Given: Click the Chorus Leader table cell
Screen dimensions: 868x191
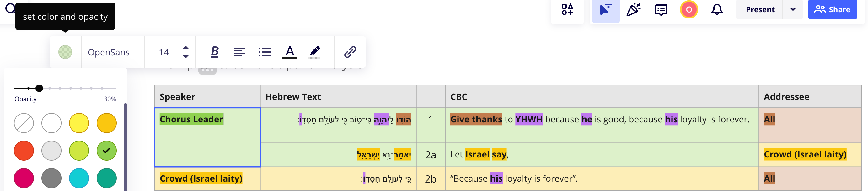Looking at the screenshot, I should tap(207, 137).
